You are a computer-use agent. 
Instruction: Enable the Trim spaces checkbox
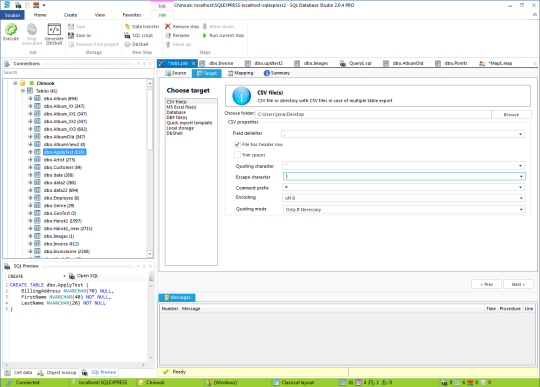tap(237, 155)
